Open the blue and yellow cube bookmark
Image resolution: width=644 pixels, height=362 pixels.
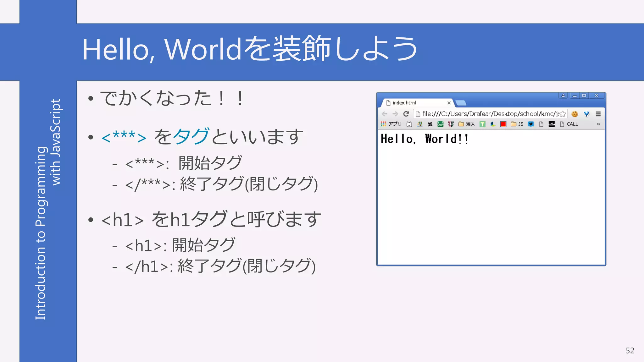pos(493,124)
